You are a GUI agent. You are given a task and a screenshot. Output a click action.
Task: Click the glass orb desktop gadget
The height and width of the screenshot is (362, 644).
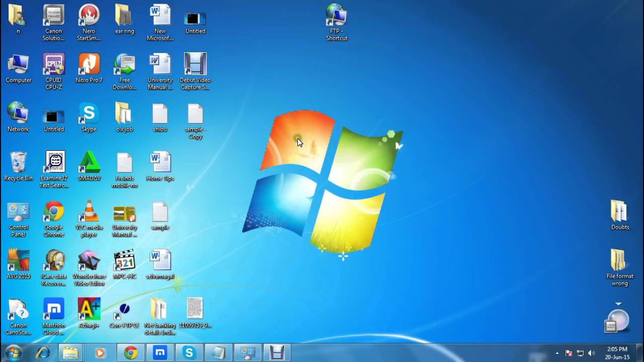coord(618,321)
